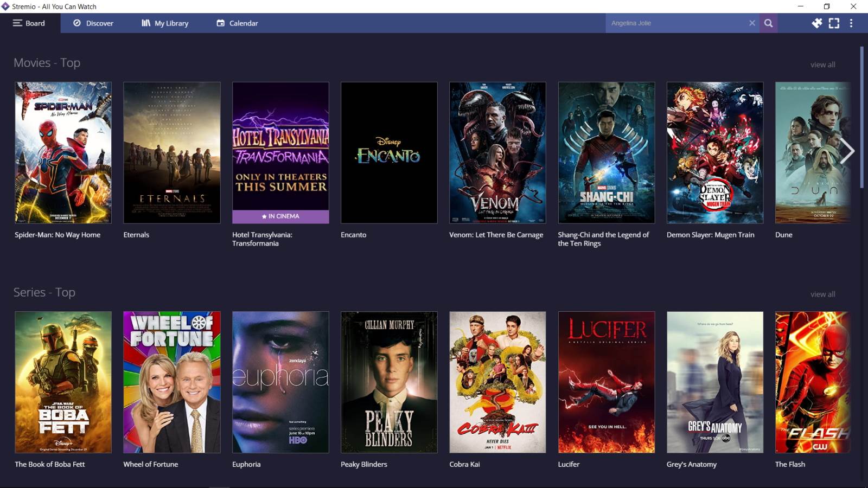
Task: Open the Board tab
Action: (29, 23)
